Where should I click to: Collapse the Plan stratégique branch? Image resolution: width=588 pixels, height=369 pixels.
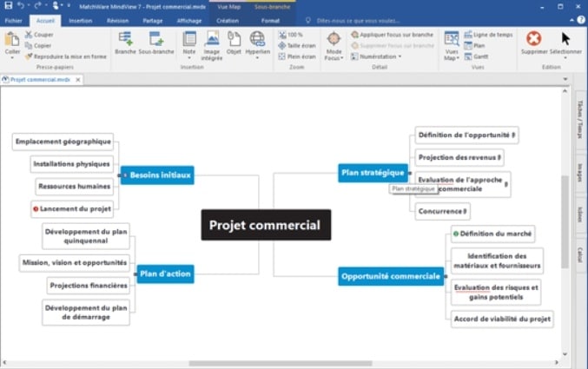click(x=410, y=173)
